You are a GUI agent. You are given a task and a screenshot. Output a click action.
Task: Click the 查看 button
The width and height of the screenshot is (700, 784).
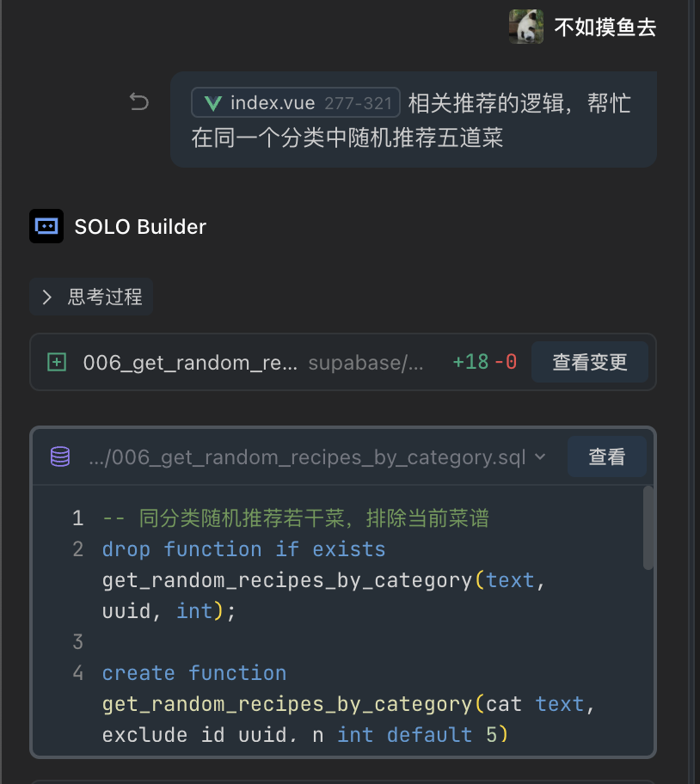click(x=606, y=456)
